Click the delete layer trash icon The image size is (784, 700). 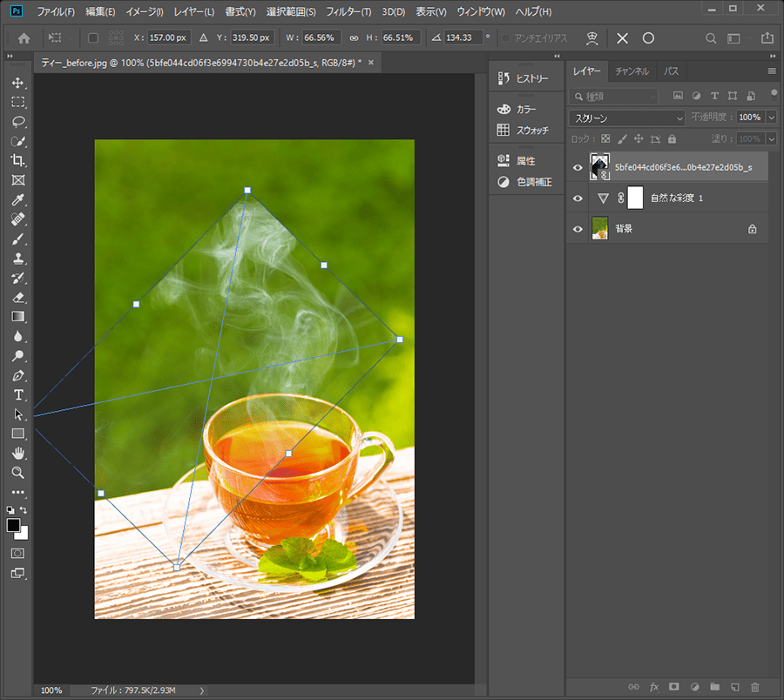coord(755,687)
